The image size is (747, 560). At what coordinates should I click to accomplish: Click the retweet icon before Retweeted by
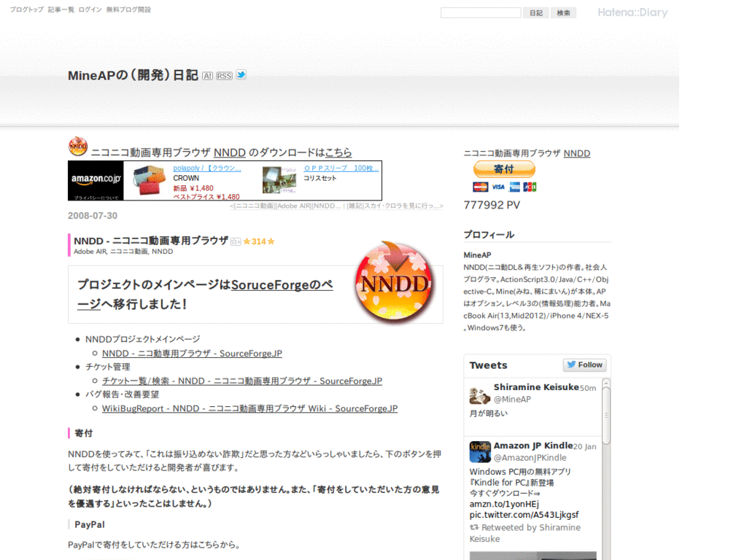pyautogui.click(x=474, y=527)
